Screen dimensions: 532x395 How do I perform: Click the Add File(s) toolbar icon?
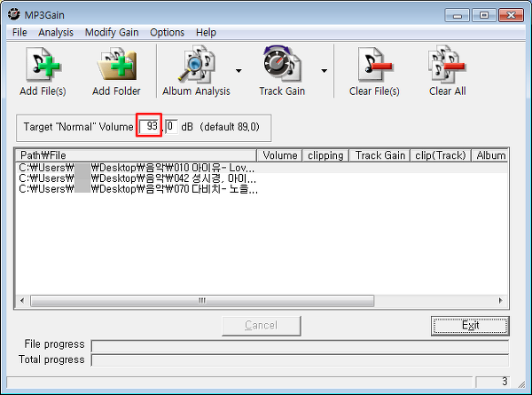coord(43,71)
